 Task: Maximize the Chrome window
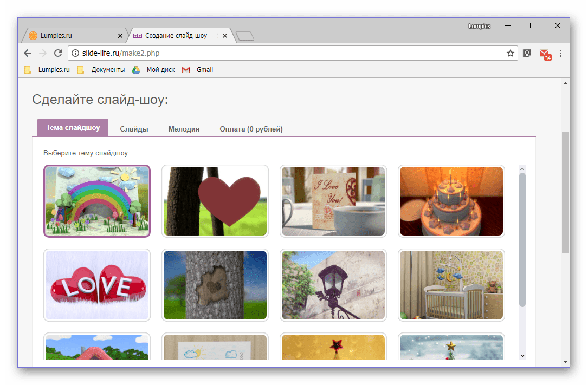coord(533,25)
